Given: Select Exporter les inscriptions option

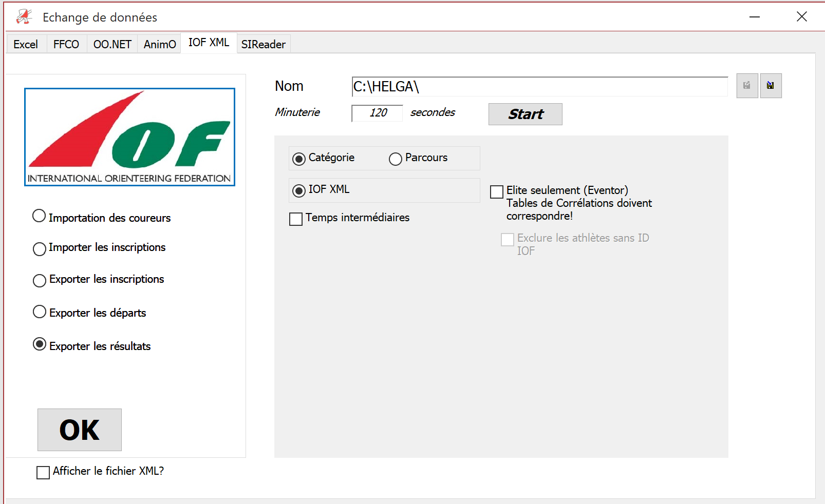Looking at the screenshot, I should pyautogui.click(x=40, y=281).
